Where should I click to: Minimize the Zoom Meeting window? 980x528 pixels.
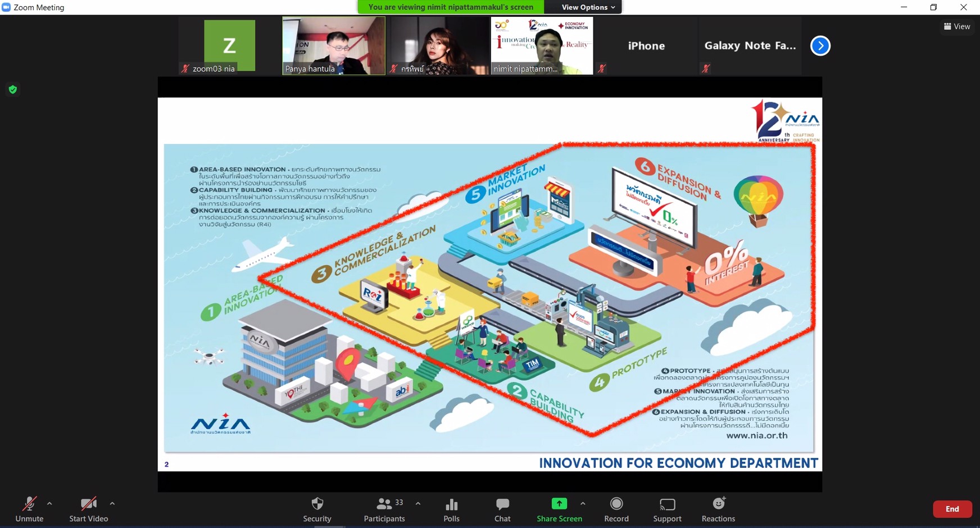pos(904,7)
